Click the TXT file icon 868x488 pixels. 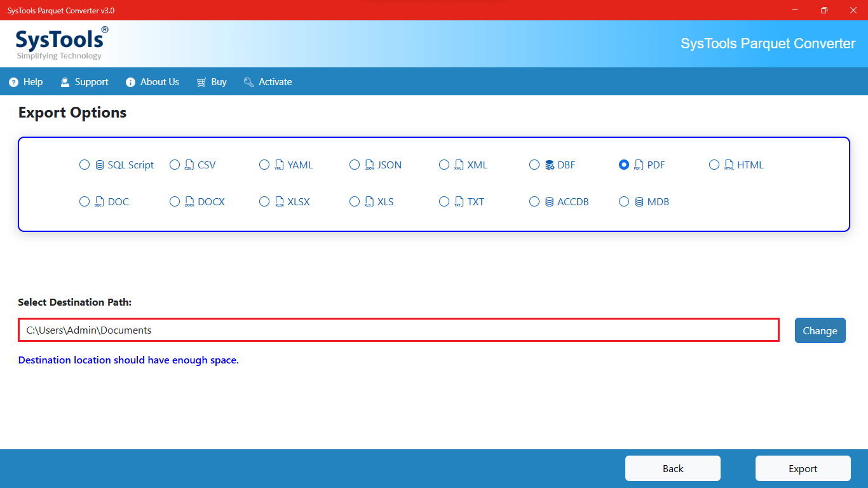459,202
